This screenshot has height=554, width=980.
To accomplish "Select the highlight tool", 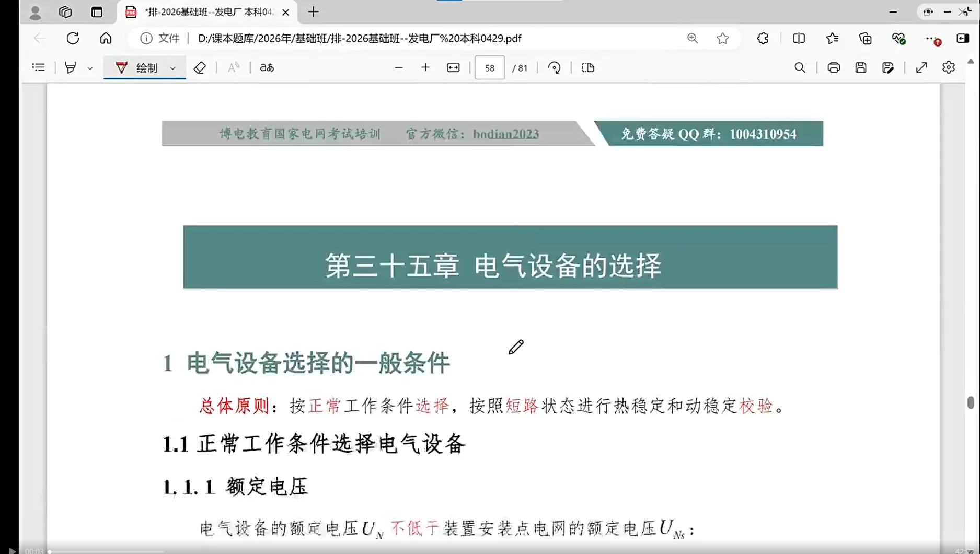I will point(71,67).
